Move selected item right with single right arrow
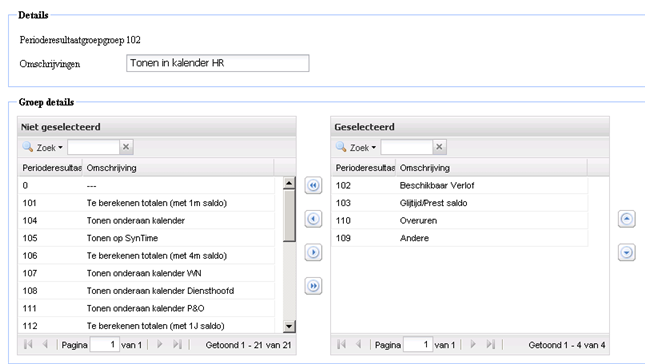This screenshot has height=364, width=645. pos(313,252)
